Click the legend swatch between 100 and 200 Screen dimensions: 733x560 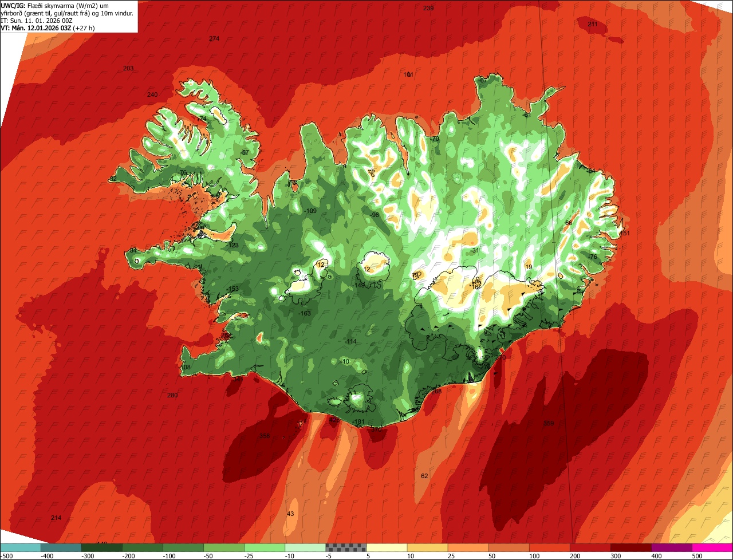click(549, 547)
